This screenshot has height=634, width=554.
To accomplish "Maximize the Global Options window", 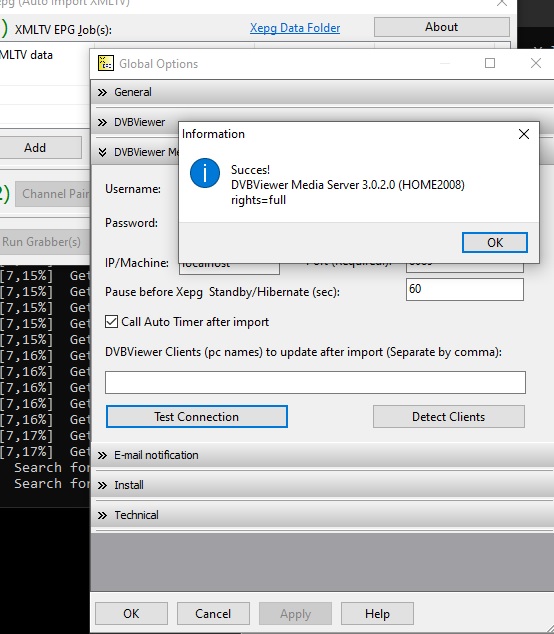I will (490, 63).
